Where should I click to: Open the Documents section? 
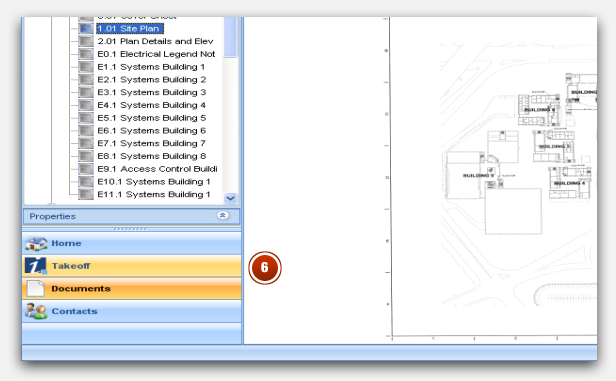click(x=132, y=289)
